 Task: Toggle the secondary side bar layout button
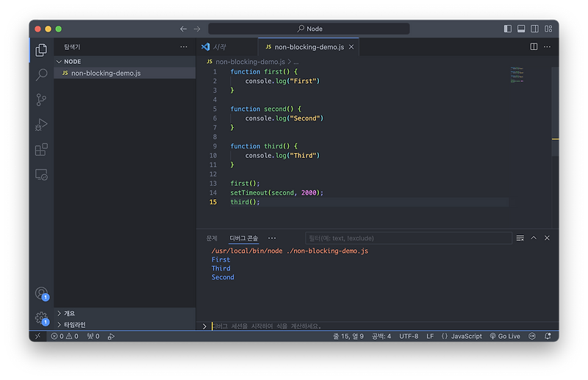[x=534, y=29]
